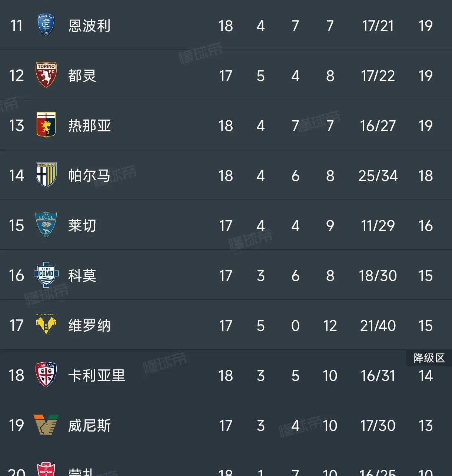Screen dimensions: 452x476
Task: Click the Empoli club crest icon
Action: [x=46, y=25]
